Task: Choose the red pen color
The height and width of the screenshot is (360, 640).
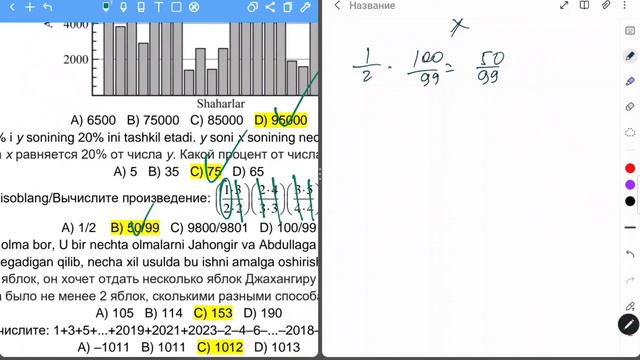Action: click(x=630, y=168)
